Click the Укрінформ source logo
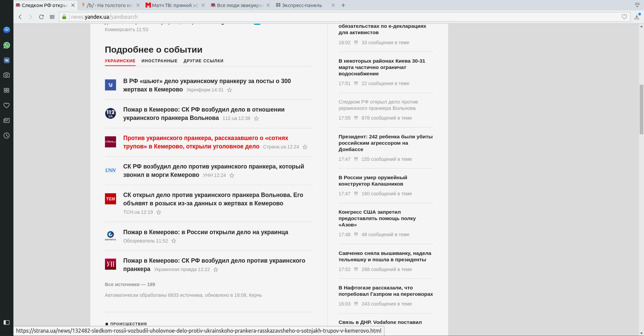The width and height of the screenshot is (644, 336). click(x=110, y=85)
